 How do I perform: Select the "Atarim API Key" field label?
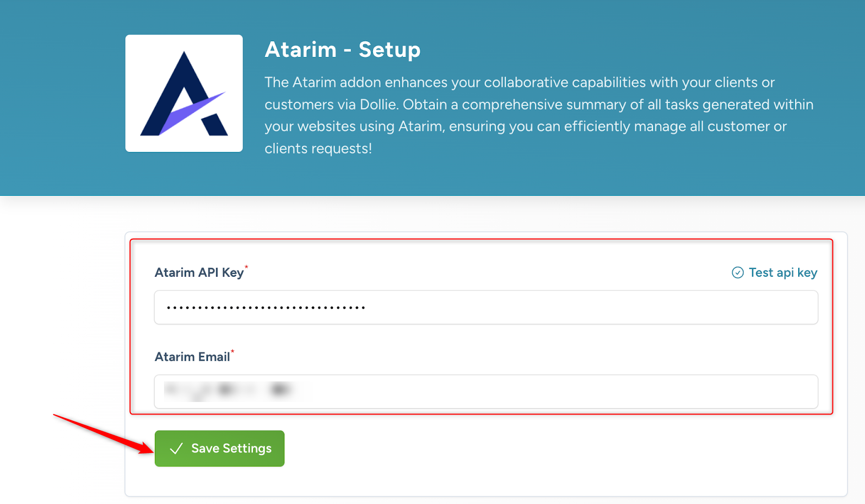coord(199,273)
